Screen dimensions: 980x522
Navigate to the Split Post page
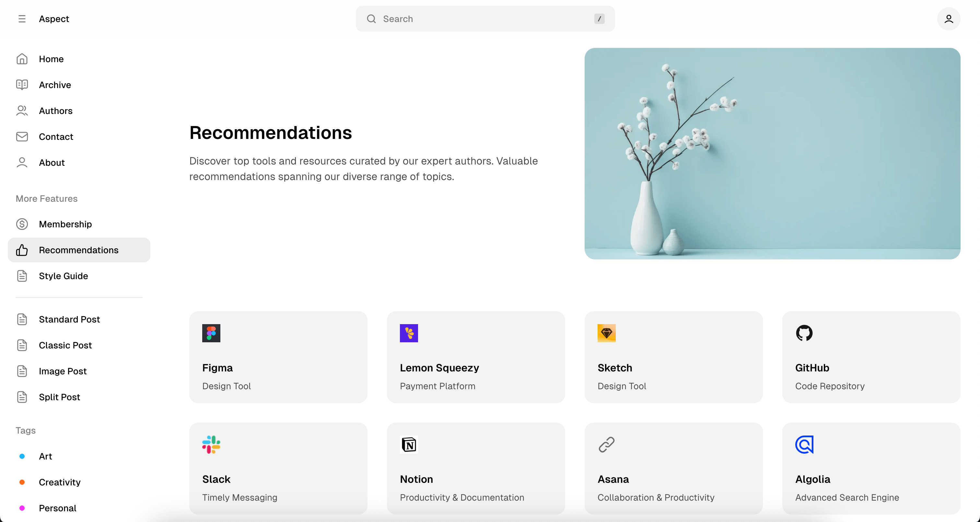pyautogui.click(x=59, y=397)
